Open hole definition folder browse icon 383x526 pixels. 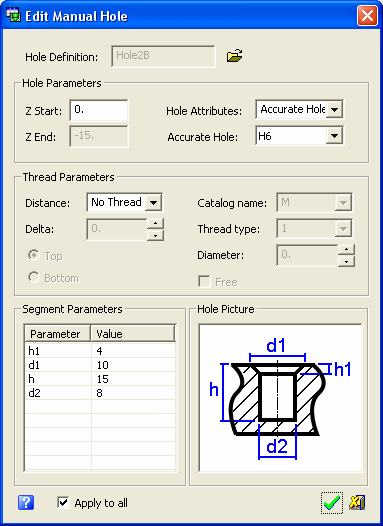[234, 55]
